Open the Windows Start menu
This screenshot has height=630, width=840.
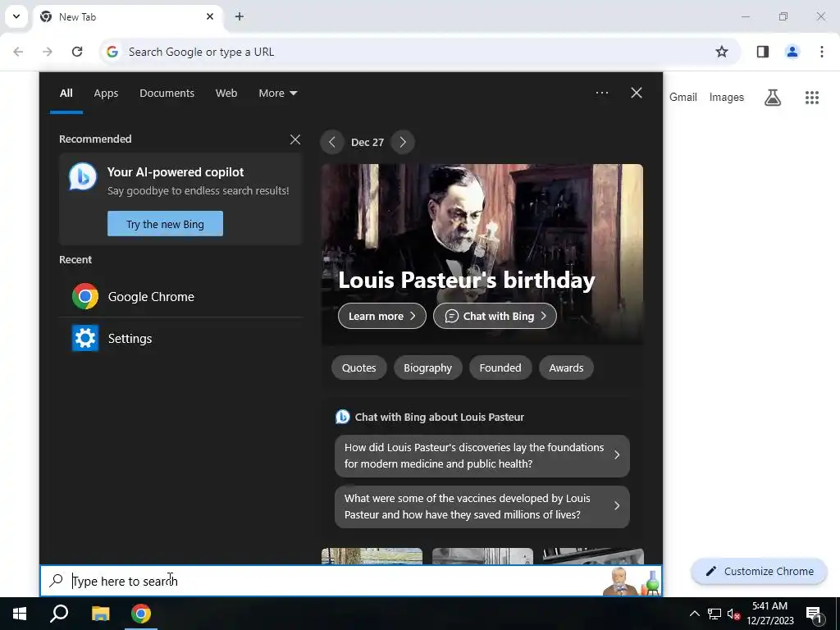coord(20,614)
